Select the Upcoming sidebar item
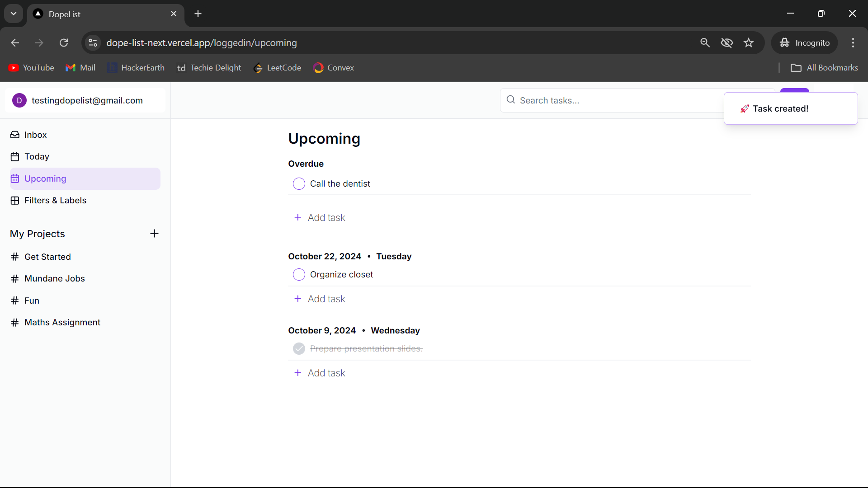Image resolution: width=868 pixels, height=488 pixels. click(x=45, y=178)
